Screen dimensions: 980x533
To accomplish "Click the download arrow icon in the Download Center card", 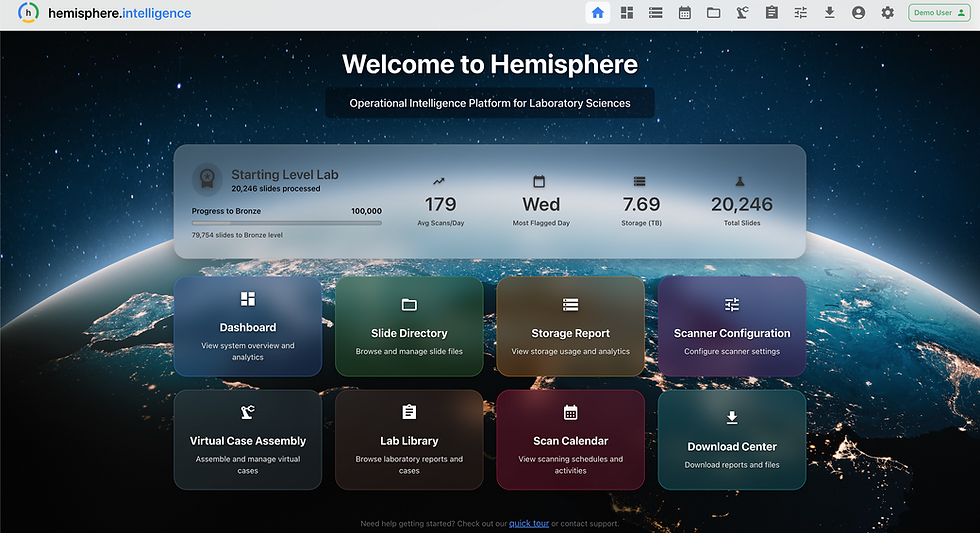I will pos(732,417).
